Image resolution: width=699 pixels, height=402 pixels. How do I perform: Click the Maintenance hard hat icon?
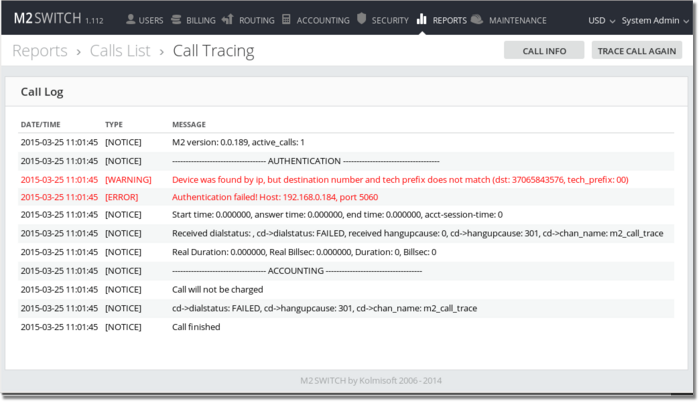tap(477, 19)
